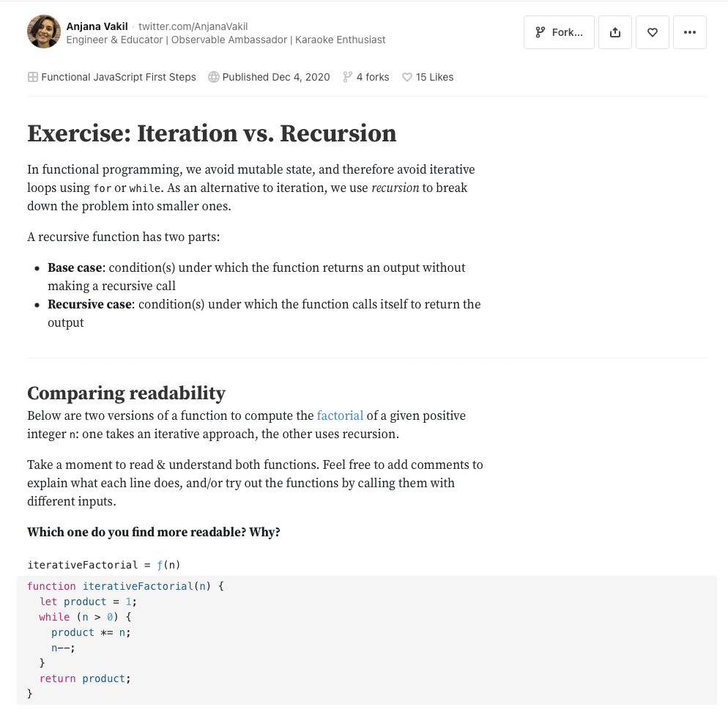The width and height of the screenshot is (728, 718).
Task: Like notebook using top-right heart button
Action: coord(652,32)
